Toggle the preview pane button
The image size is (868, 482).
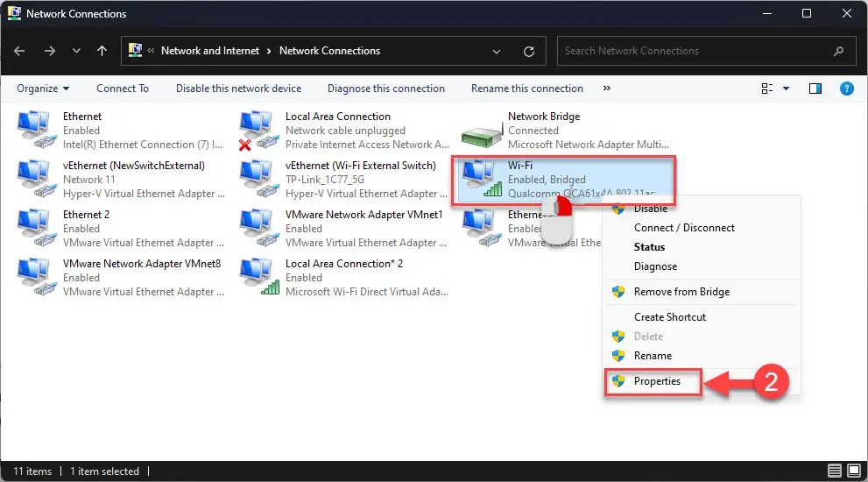coord(815,89)
